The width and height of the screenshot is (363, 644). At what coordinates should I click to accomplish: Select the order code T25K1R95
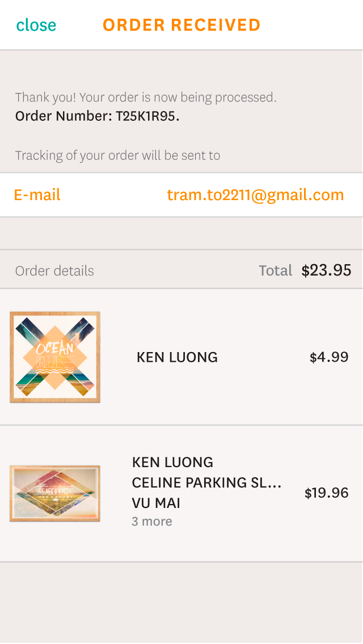147,117
